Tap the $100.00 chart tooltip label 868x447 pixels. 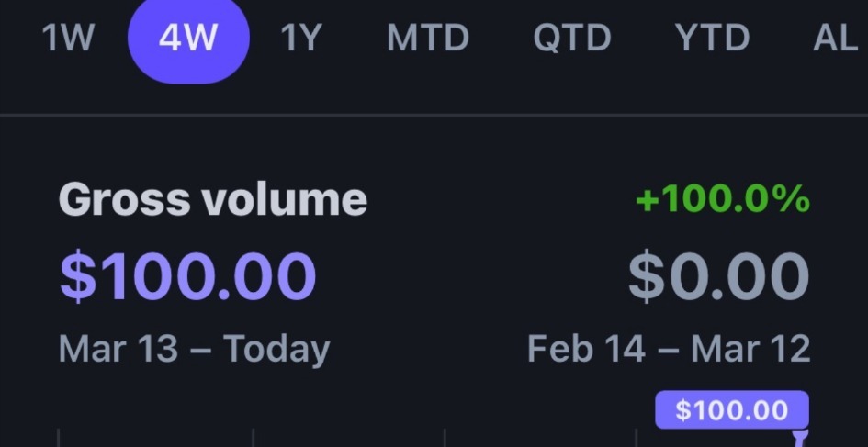(x=731, y=409)
